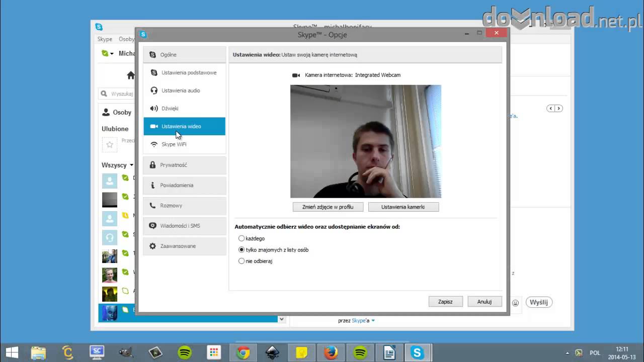Open Ustawienia audio headset item

184,90
